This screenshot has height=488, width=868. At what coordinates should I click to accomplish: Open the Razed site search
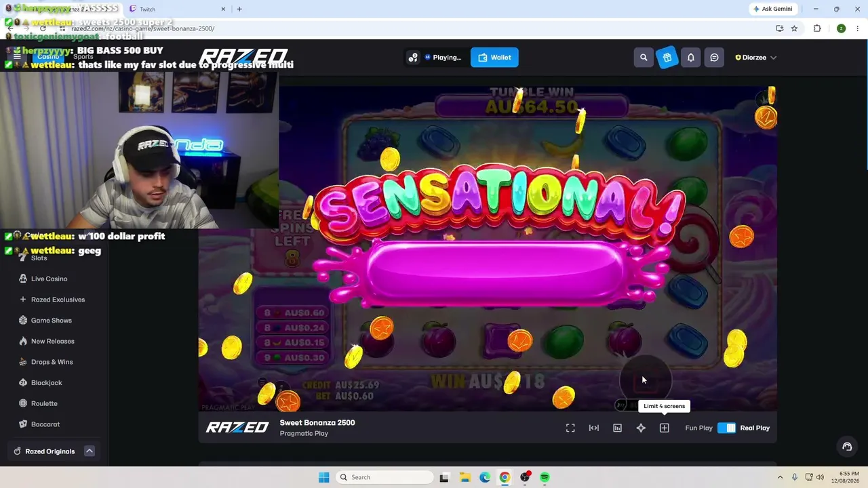pyautogui.click(x=644, y=58)
